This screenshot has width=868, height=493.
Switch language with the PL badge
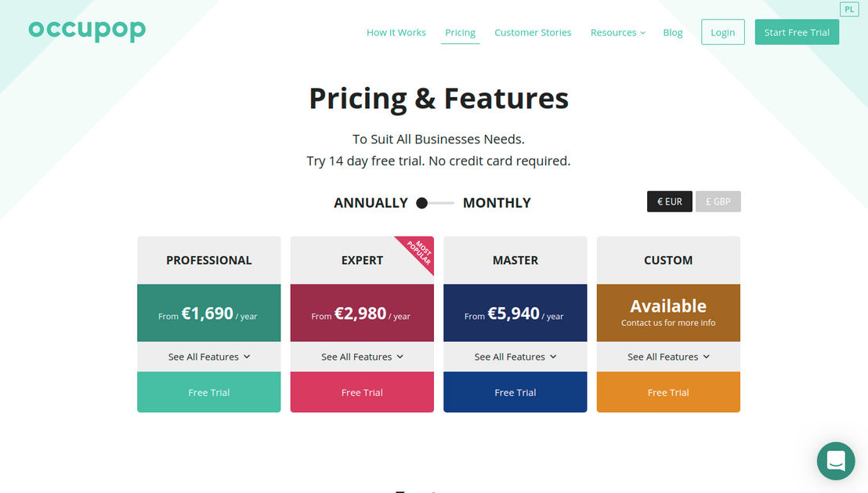click(x=848, y=9)
